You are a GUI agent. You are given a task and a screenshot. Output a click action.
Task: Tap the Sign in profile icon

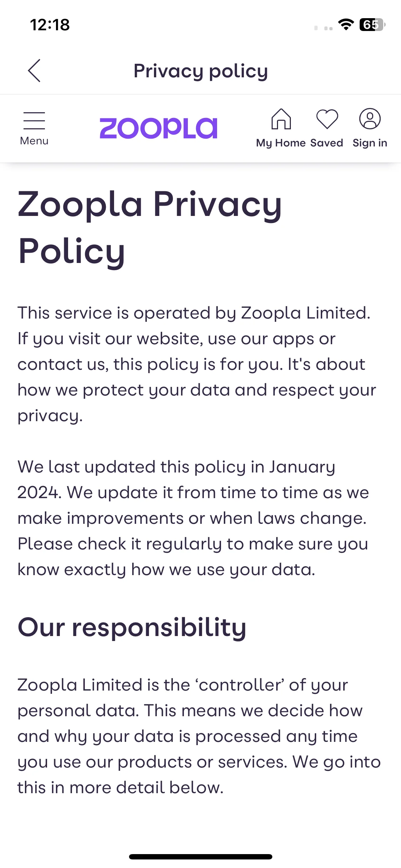370,119
